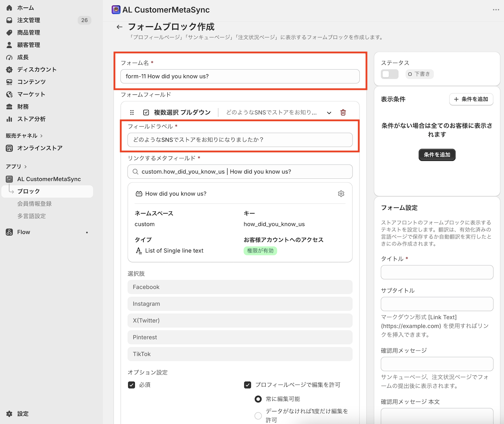Viewport: 504px width, 424px height.
Task: Click the custom namespace value
Action: tap(145, 224)
